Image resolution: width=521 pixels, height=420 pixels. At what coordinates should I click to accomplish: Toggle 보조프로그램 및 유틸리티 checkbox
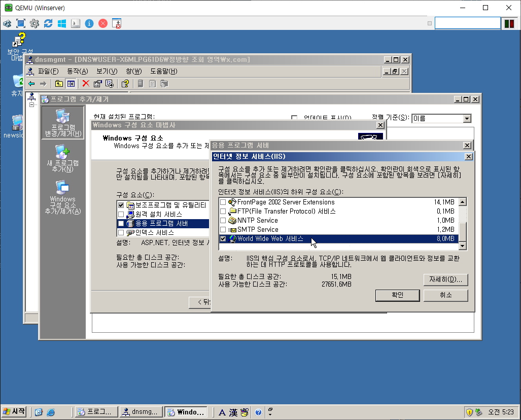(121, 205)
